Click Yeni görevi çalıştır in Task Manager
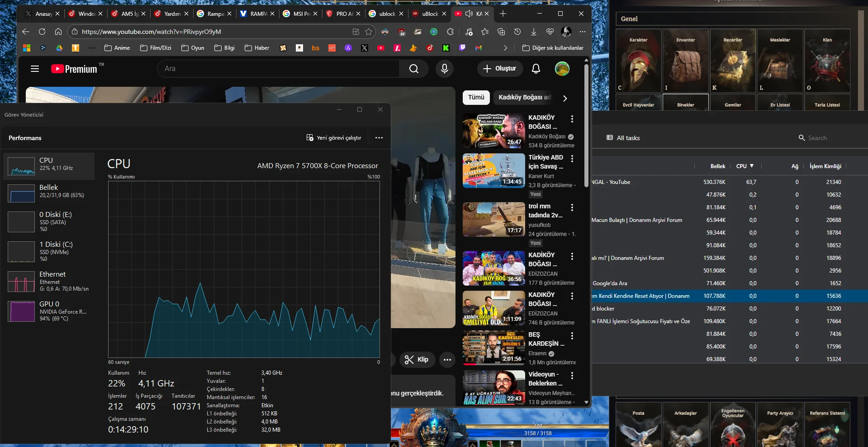 click(x=334, y=138)
